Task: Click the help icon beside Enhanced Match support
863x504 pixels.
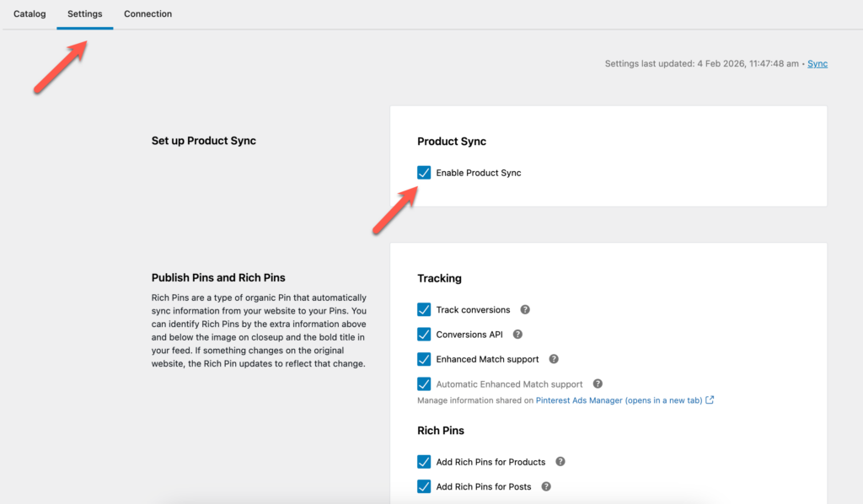Action: 554,359
